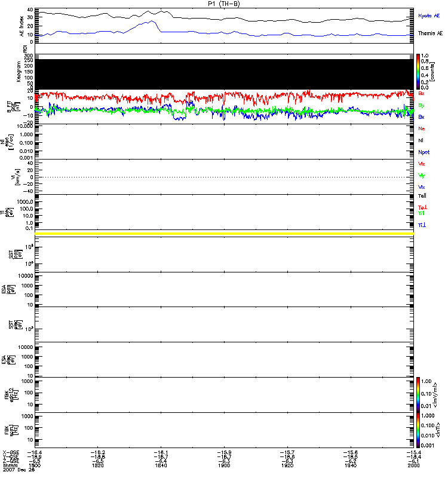Click the black Keogram data panel

(x=224, y=74)
